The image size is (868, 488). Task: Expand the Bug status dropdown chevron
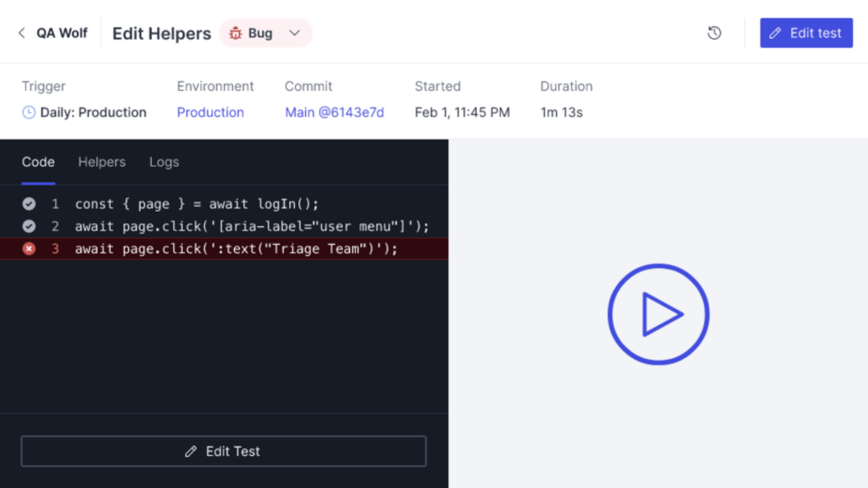294,33
